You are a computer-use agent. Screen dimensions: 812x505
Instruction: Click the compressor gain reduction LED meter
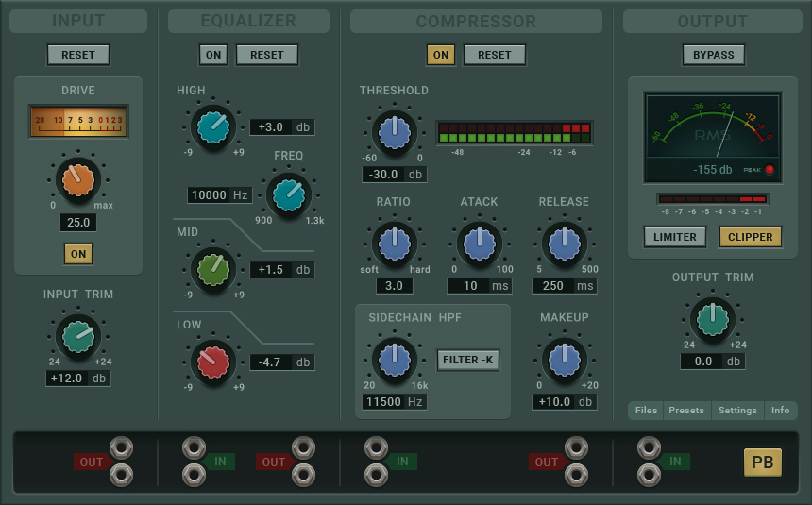click(x=515, y=133)
